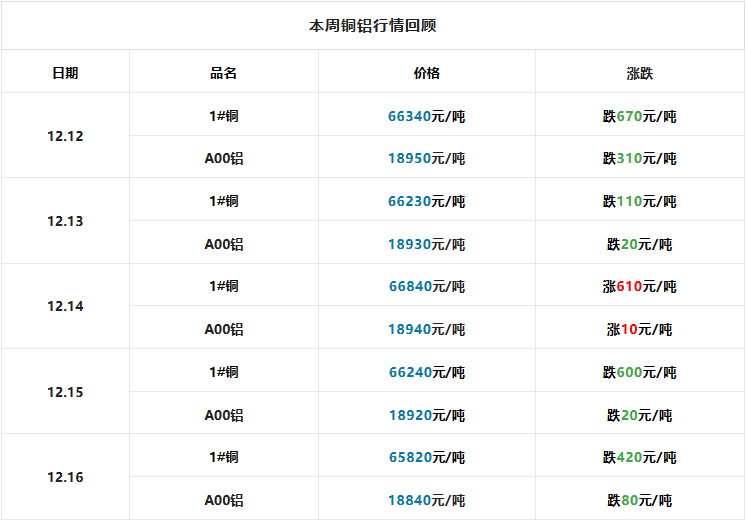Image resolution: width=746 pixels, height=521 pixels.
Task: Select price 66240元/吨
Action: point(427,372)
